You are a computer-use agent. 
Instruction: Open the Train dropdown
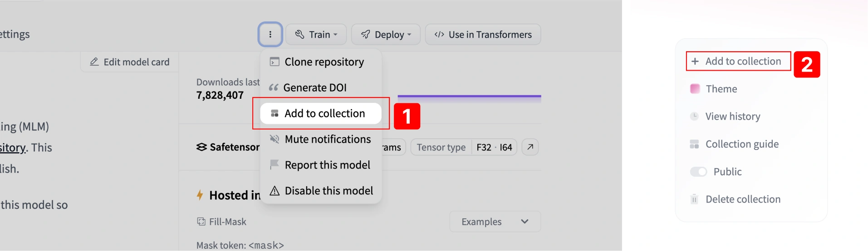click(x=316, y=34)
